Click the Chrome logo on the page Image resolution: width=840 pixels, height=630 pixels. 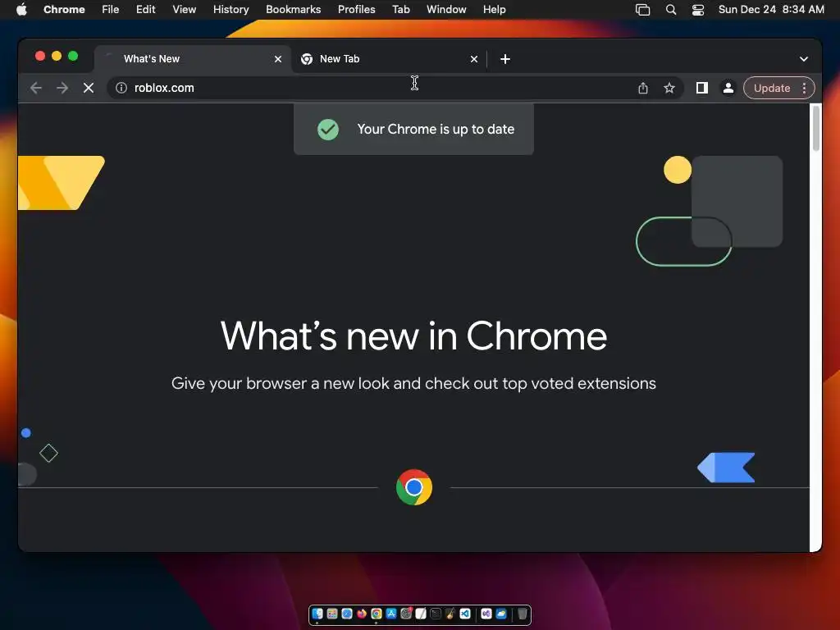(414, 487)
